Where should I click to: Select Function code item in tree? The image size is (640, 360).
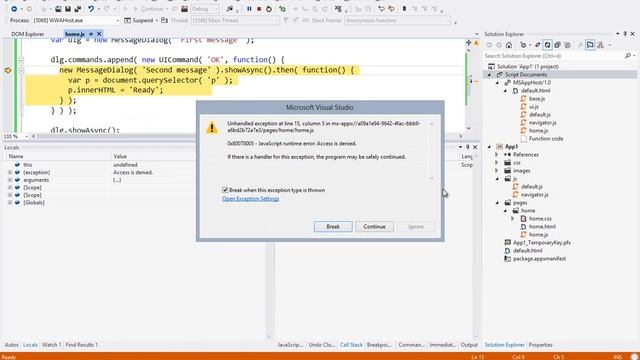pyautogui.click(x=546, y=139)
